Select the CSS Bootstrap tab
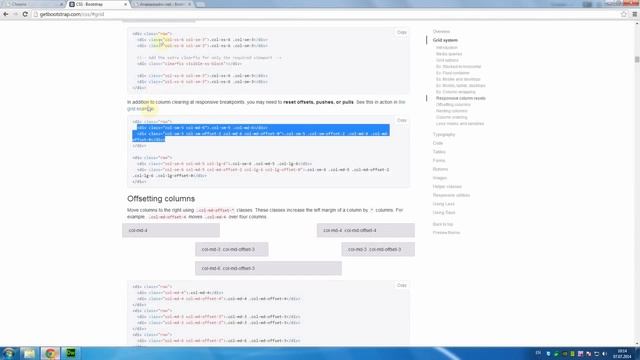640x360 pixels. click(x=98, y=4)
